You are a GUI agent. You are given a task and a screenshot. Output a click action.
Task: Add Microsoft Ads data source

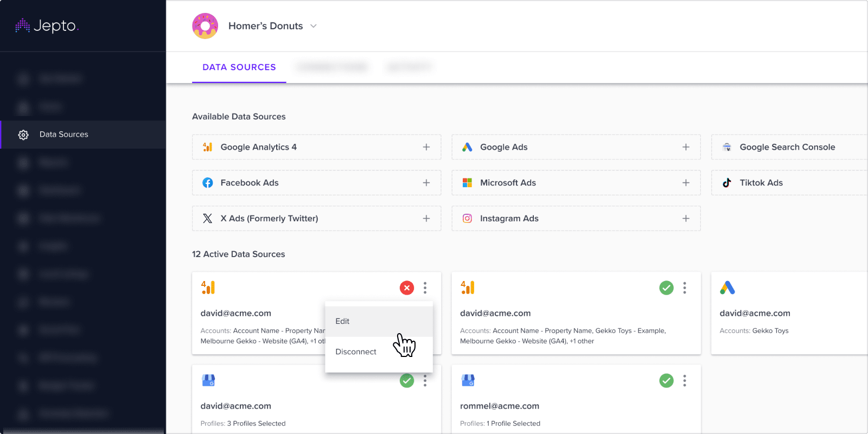pos(576,183)
